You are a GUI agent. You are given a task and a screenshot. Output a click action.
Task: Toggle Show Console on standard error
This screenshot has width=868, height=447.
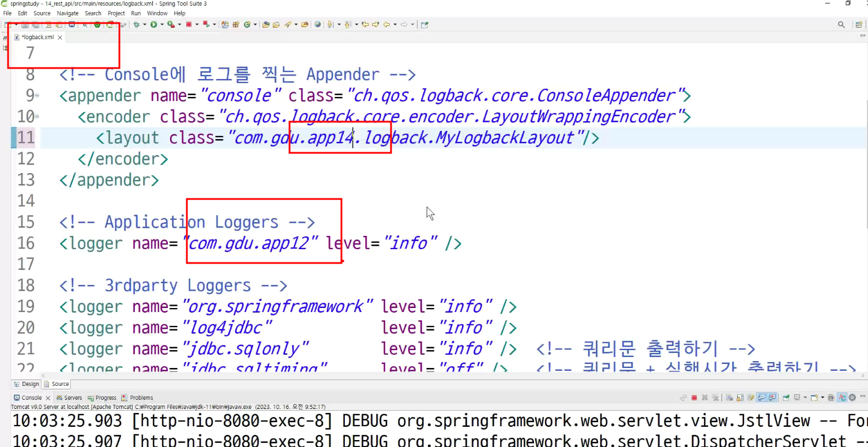coord(772,397)
